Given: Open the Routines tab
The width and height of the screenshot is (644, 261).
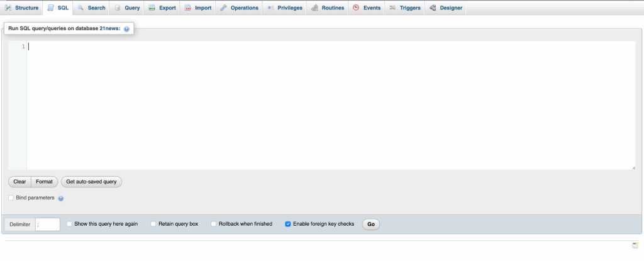Looking at the screenshot, I should (327, 8).
